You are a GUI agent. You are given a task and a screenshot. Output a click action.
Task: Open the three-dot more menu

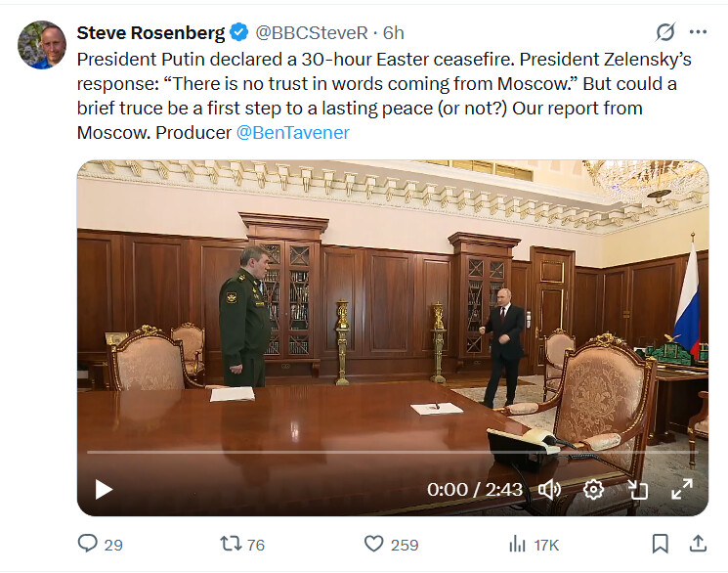point(698,32)
